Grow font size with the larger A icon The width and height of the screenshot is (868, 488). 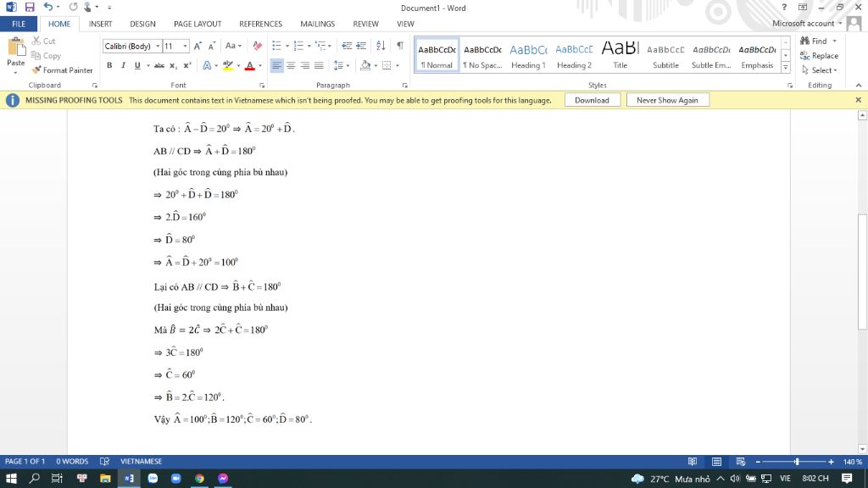pyautogui.click(x=198, y=46)
